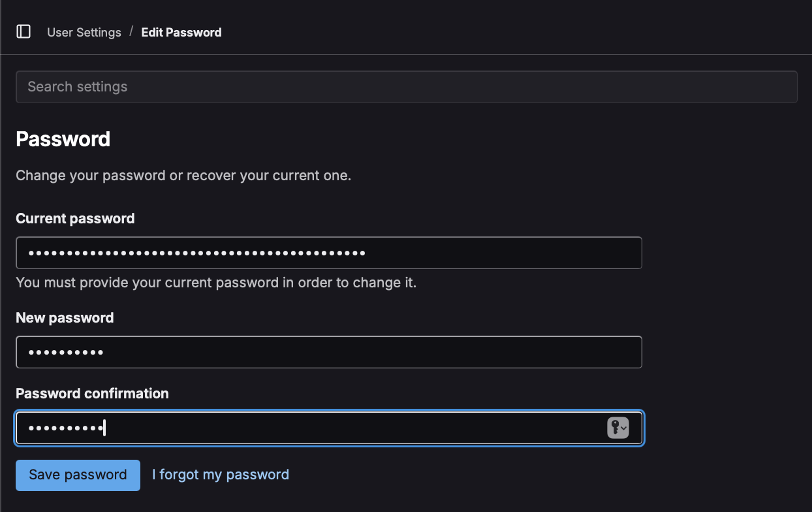Click the large Password heading

click(x=63, y=139)
